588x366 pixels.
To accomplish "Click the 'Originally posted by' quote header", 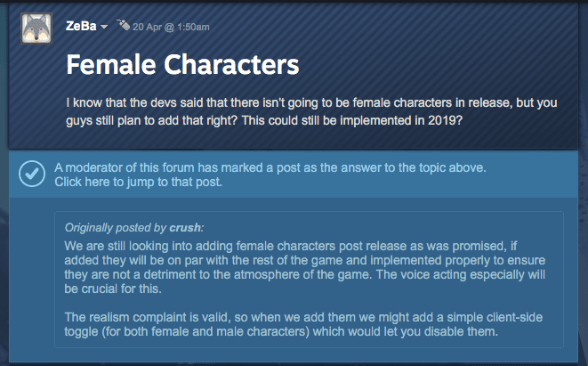I will [133, 227].
